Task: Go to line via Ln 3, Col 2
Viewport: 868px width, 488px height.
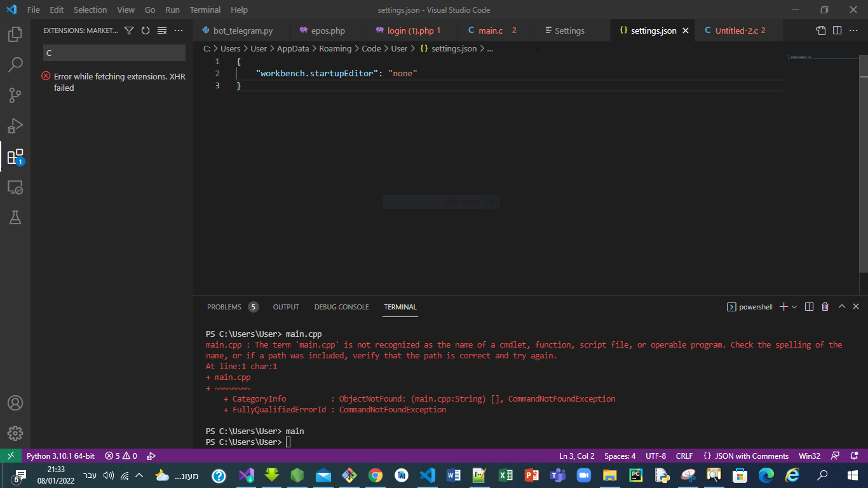Action: click(x=576, y=456)
